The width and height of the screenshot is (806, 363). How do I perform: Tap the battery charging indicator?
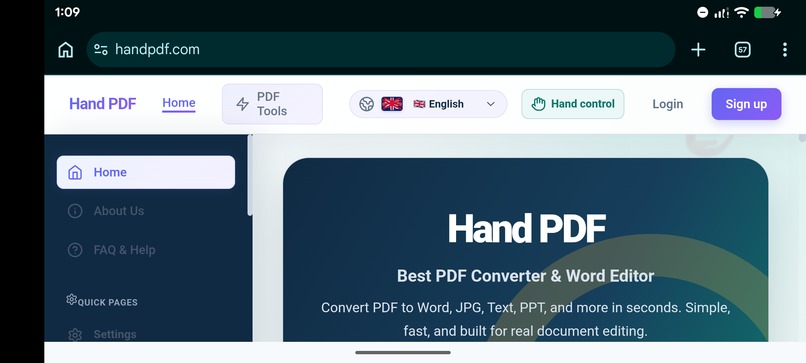coord(767,12)
